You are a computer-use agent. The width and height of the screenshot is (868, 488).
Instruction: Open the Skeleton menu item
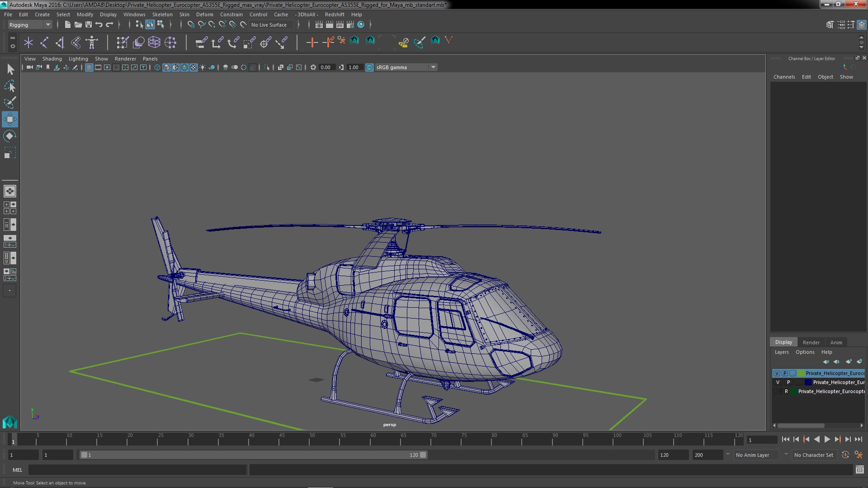(x=162, y=14)
